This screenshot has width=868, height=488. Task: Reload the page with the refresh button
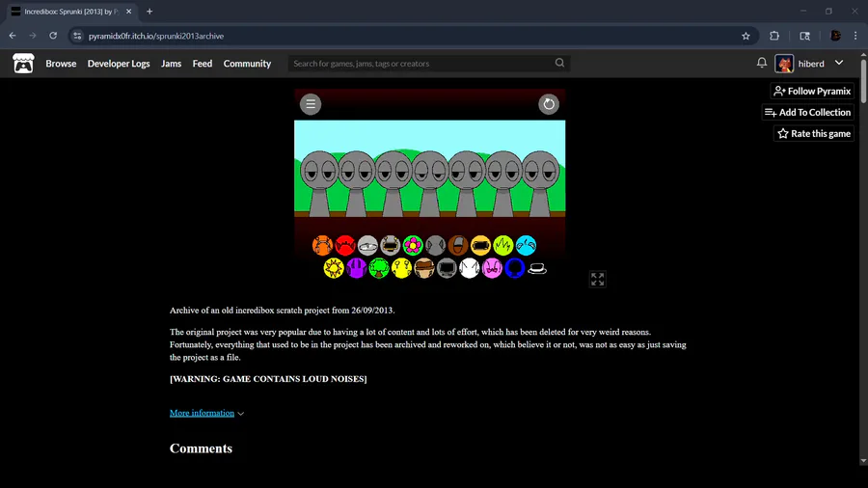click(x=53, y=36)
